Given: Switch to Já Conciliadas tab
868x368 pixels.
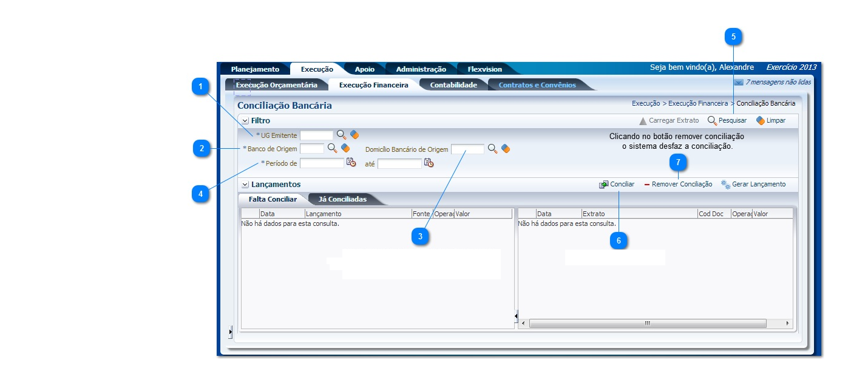Looking at the screenshot, I should 342,199.
